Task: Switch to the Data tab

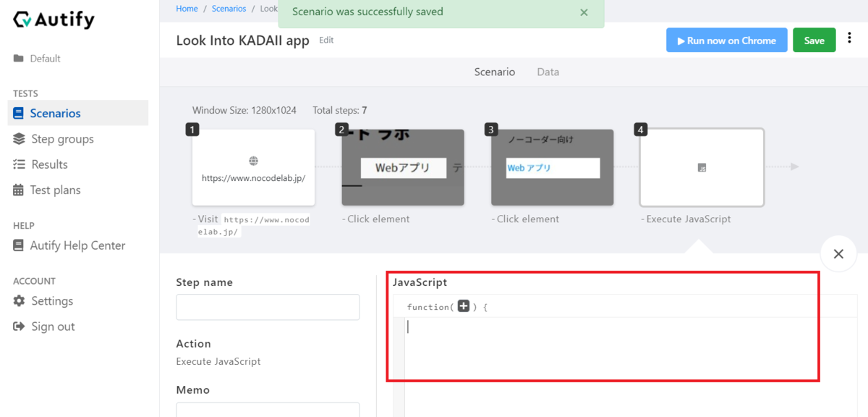Action: 548,72
